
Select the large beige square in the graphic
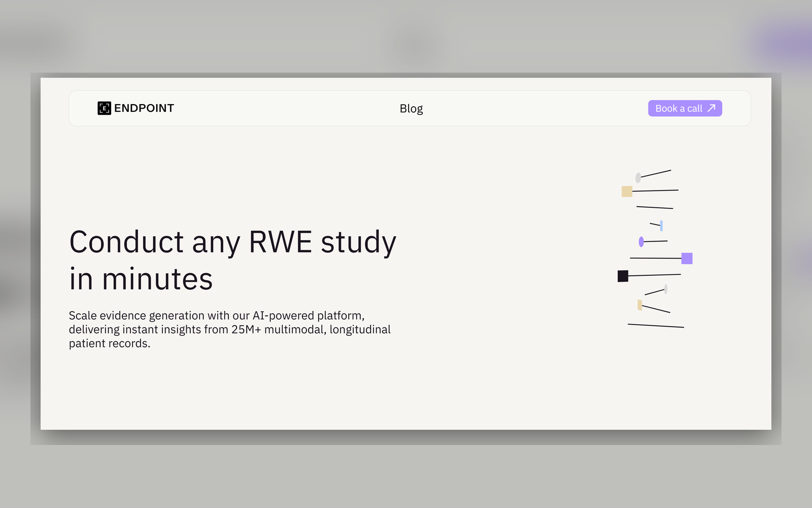click(627, 192)
